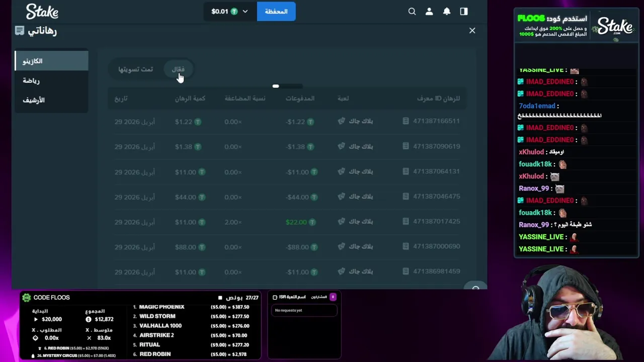The image size is (644, 362).
Task: Click receipt icon beside bet 471387017425
Action: [x=406, y=221]
